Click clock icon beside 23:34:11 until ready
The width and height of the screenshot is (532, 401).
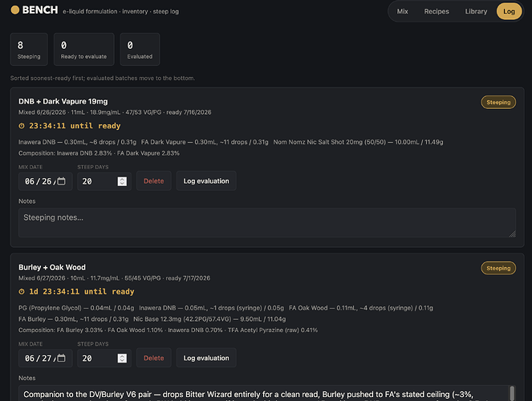pos(22,126)
